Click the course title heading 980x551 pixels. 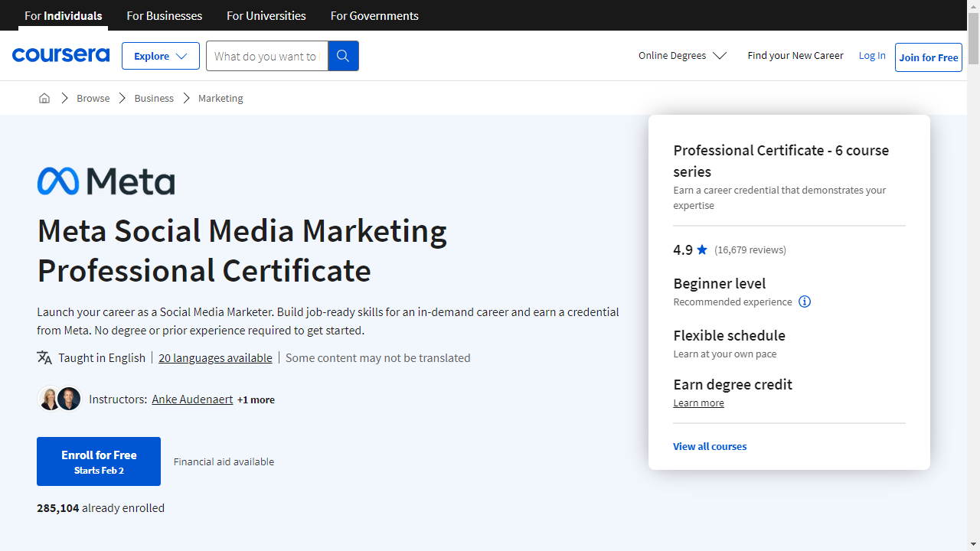[x=242, y=250]
